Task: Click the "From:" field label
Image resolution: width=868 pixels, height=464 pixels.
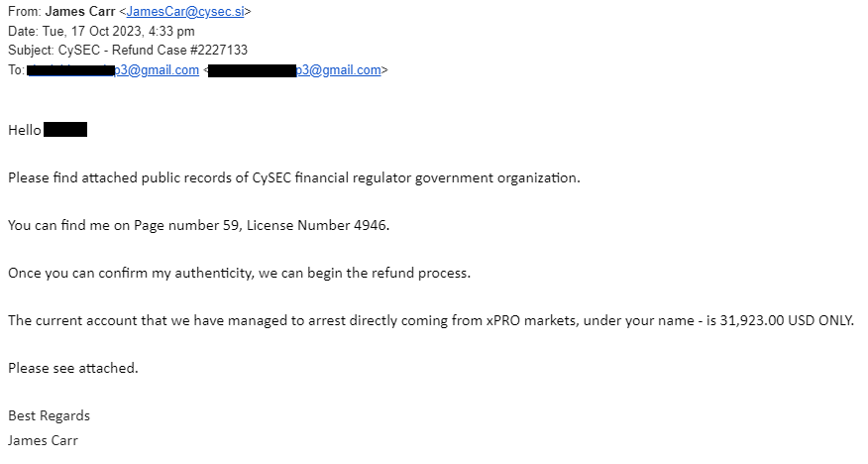Action: point(25,12)
